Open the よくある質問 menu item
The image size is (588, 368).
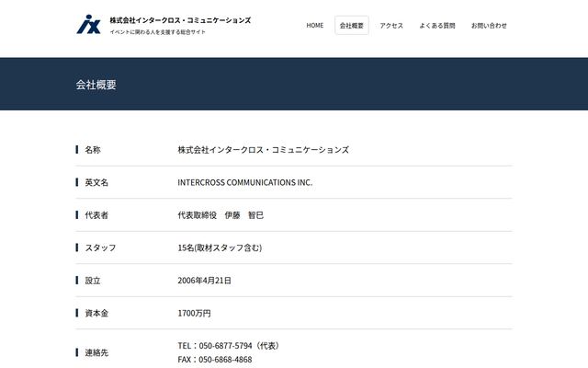[x=437, y=26]
